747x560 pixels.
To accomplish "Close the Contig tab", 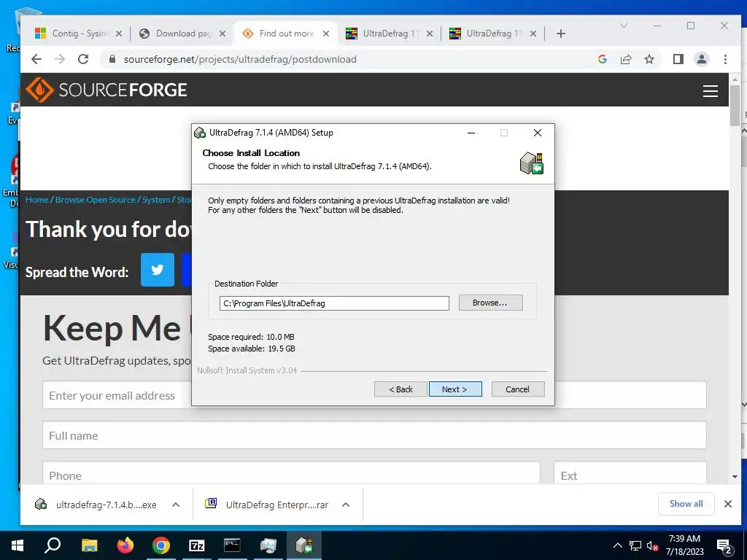I will [x=119, y=34].
